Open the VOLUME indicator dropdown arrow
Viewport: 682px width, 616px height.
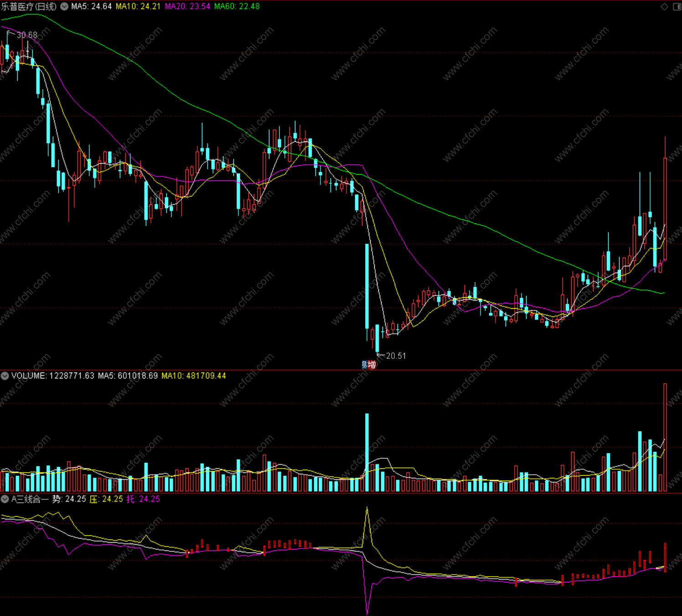click(x=5, y=376)
